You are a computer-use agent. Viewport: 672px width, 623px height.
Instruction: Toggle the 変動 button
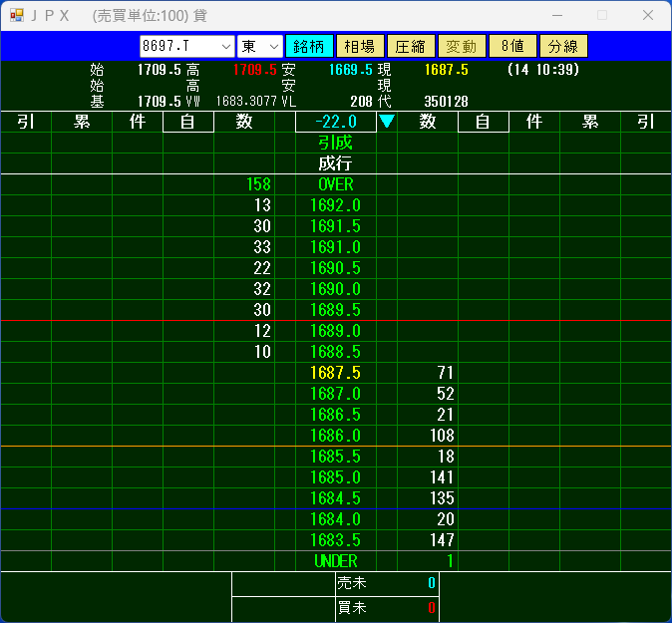coord(461,47)
